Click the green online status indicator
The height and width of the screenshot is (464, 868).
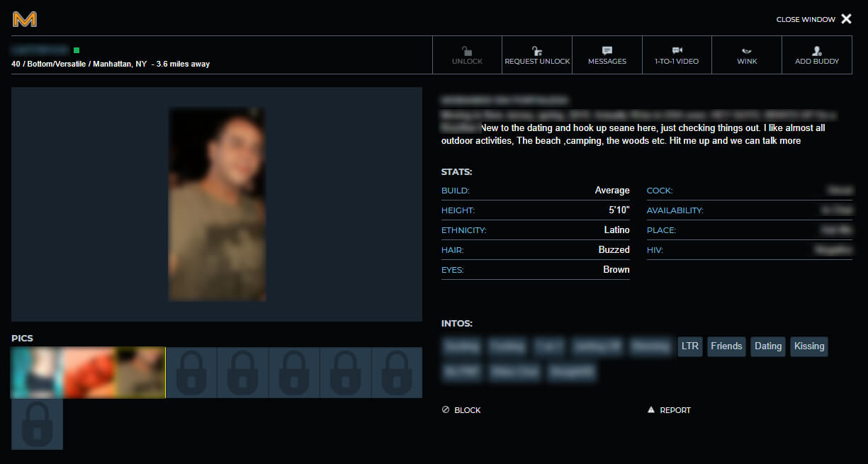click(77, 50)
